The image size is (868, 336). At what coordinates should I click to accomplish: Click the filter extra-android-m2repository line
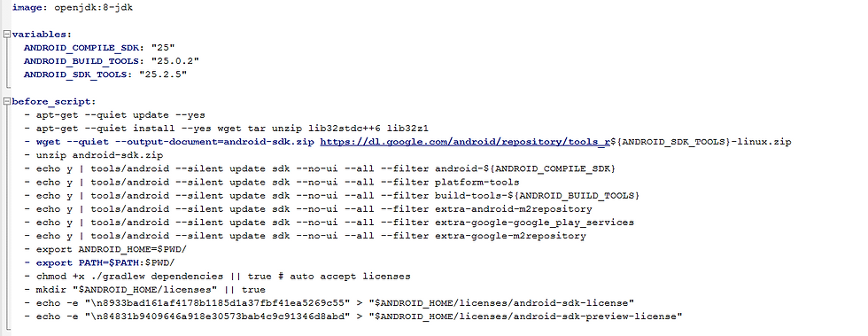(x=308, y=209)
